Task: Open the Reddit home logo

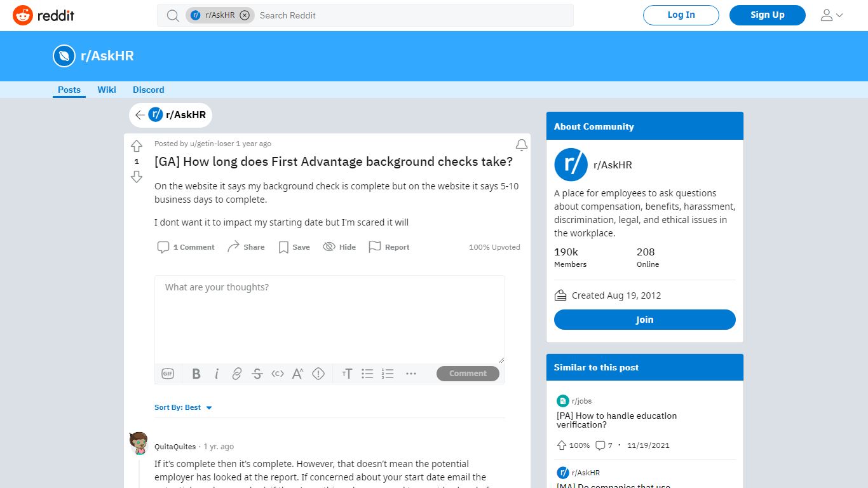Action: coord(43,15)
